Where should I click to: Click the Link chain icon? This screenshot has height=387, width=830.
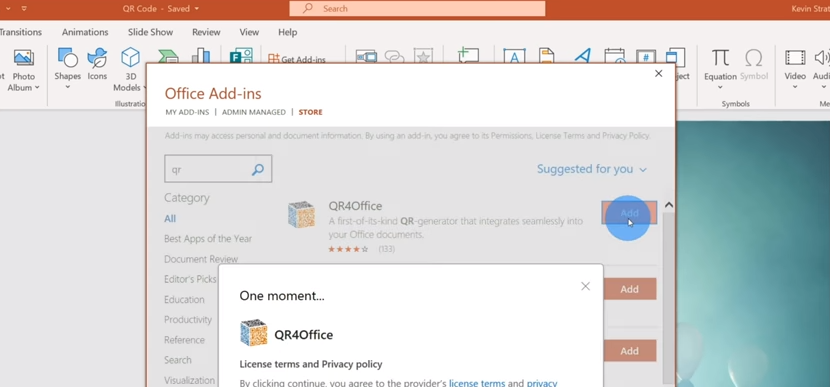(x=394, y=57)
